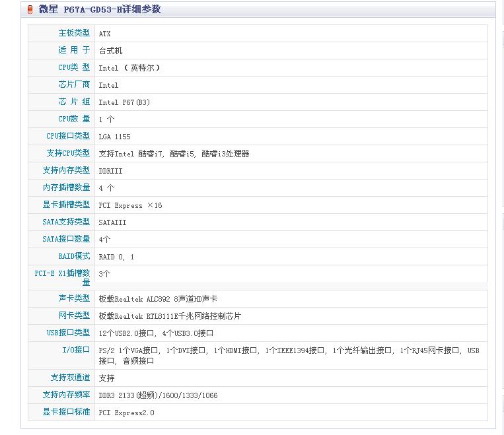Viewport: 504px width, 435px height.
Task: Click the 1 个 value in CPU数量 row
Action: pyautogui.click(x=106, y=119)
